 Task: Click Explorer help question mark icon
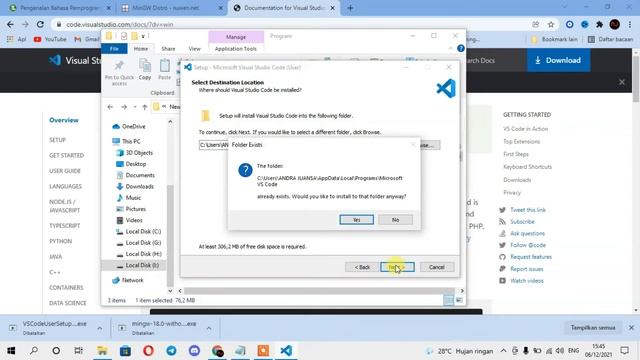[x=461, y=49]
